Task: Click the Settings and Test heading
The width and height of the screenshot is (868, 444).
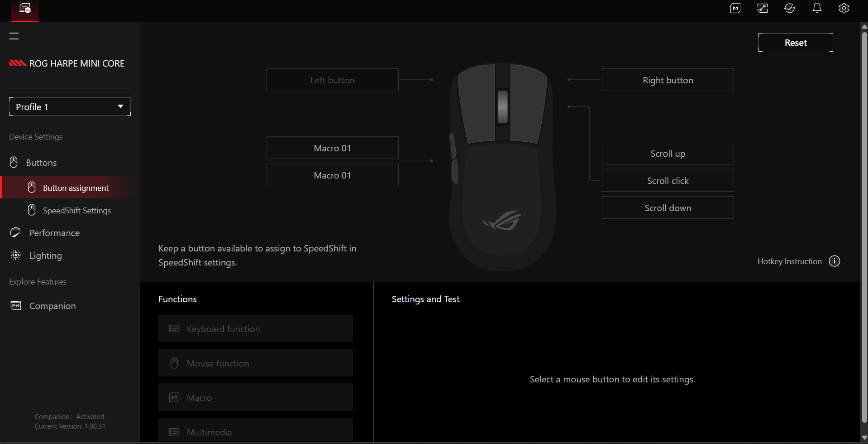Action: (425, 299)
